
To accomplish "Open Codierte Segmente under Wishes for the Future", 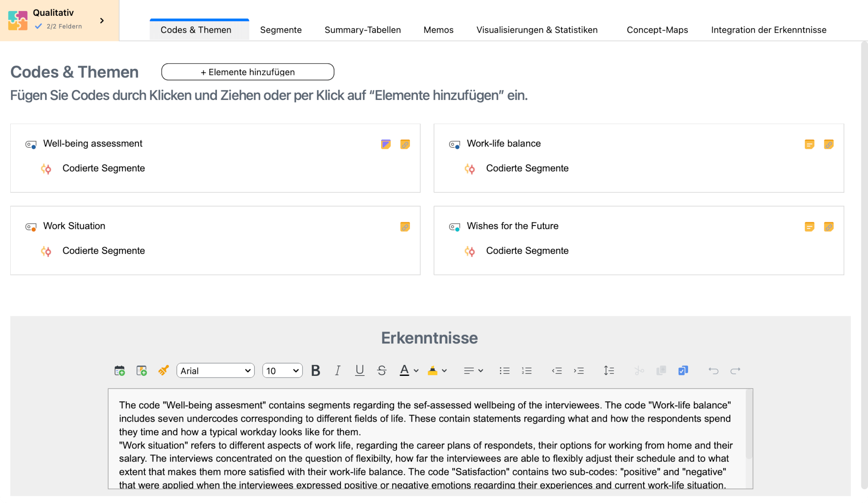I will (527, 250).
